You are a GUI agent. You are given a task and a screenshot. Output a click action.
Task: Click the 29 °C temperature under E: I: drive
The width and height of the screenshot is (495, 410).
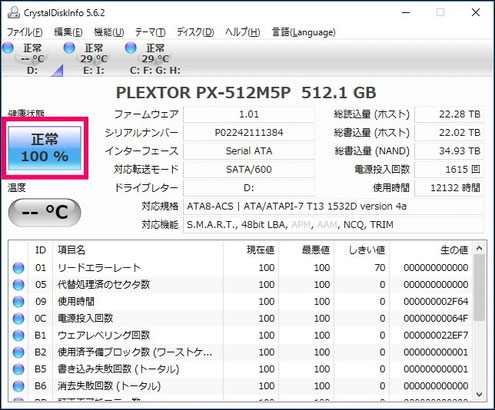click(x=94, y=59)
